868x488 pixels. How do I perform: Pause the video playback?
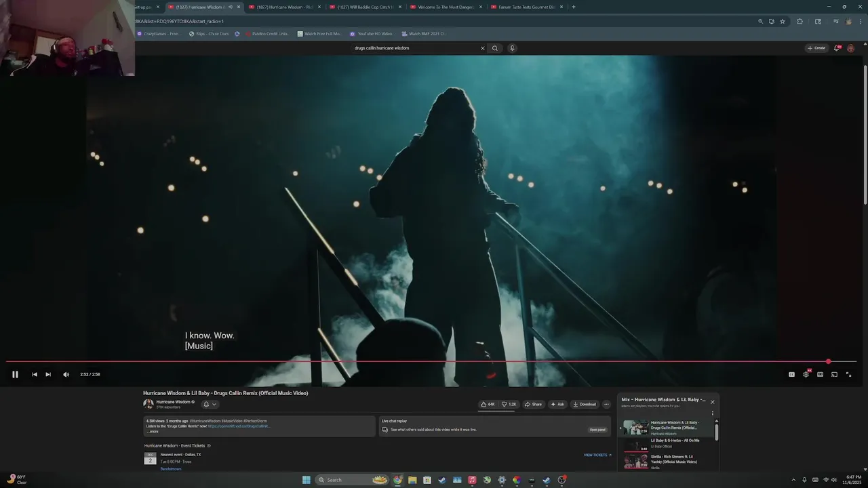15,374
